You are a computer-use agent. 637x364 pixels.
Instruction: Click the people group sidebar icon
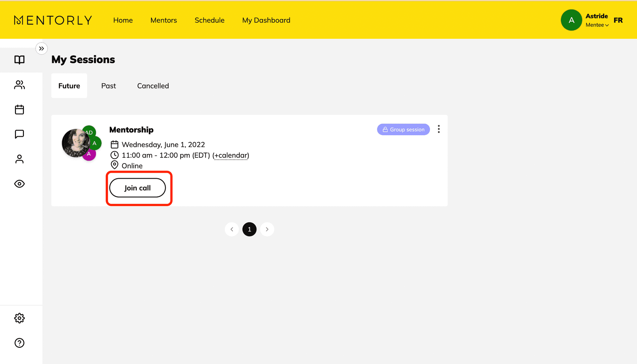pyautogui.click(x=19, y=85)
